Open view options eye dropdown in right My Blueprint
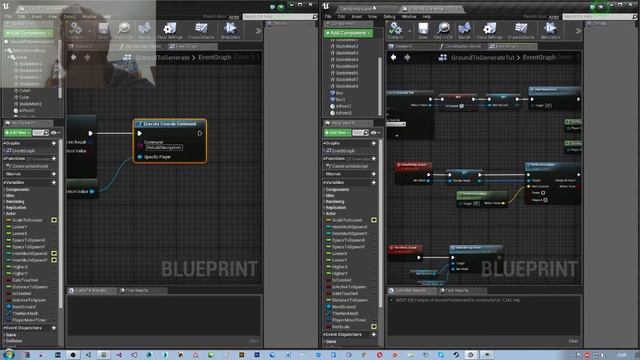This screenshot has width=640, height=360. click(x=375, y=133)
